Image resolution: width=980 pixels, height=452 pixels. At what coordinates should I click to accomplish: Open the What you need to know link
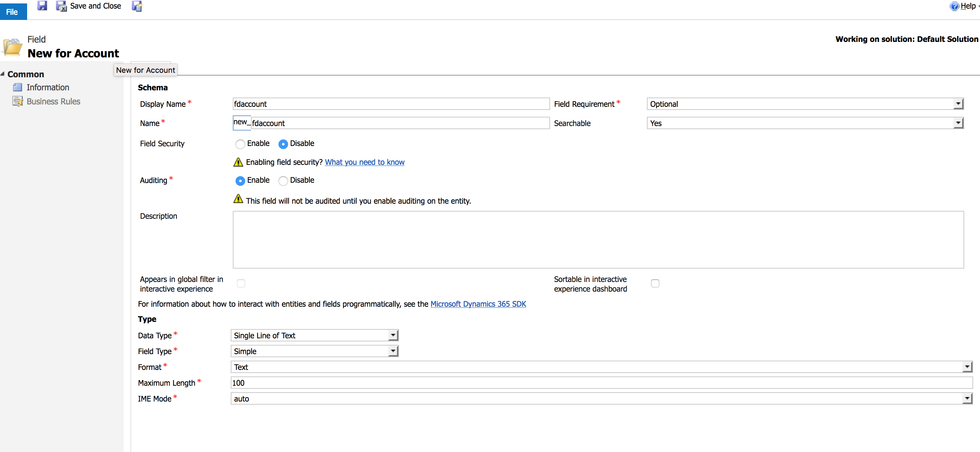[364, 162]
